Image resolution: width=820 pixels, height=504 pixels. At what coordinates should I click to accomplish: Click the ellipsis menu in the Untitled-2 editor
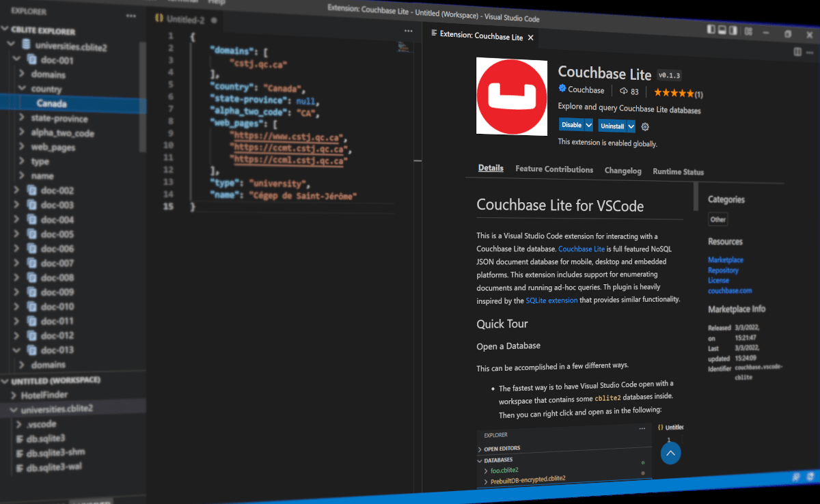(408, 31)
